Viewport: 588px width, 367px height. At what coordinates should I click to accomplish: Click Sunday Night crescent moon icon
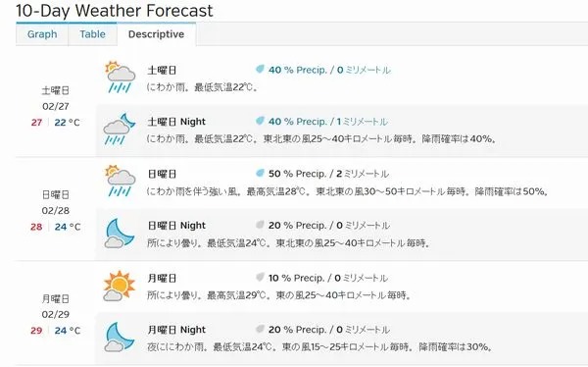(x=120, y=233)
